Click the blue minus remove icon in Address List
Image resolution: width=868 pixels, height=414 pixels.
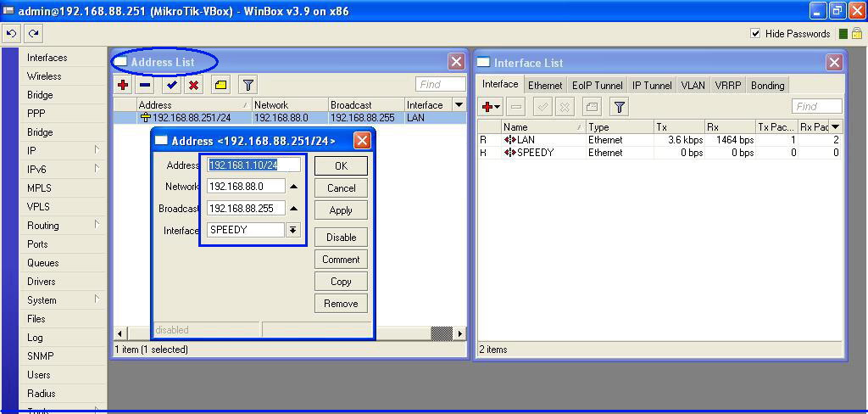click(145, 85)
